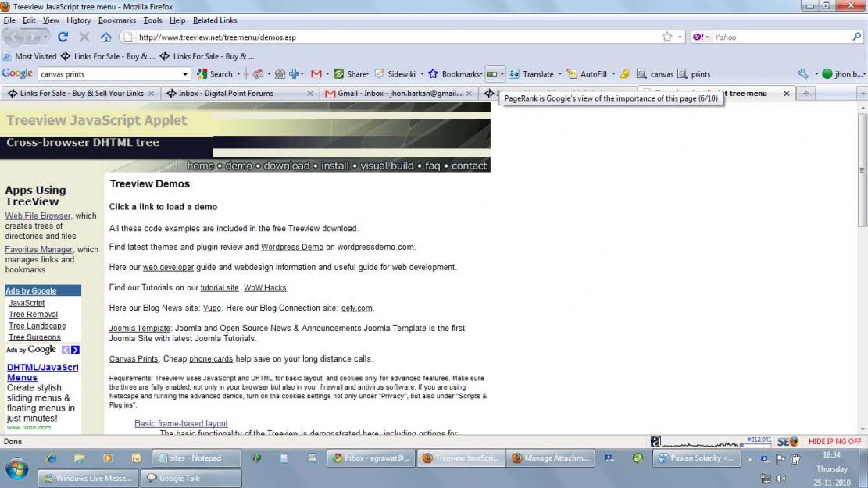This screenshot has width=868, height=488.
Task: Click the PageRank indicator icon
Action: click(491, 74)
